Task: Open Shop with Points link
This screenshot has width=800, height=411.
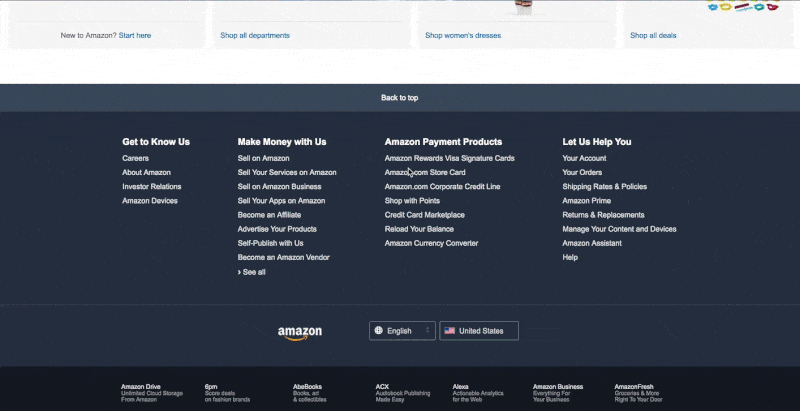Action: [412, 201]
